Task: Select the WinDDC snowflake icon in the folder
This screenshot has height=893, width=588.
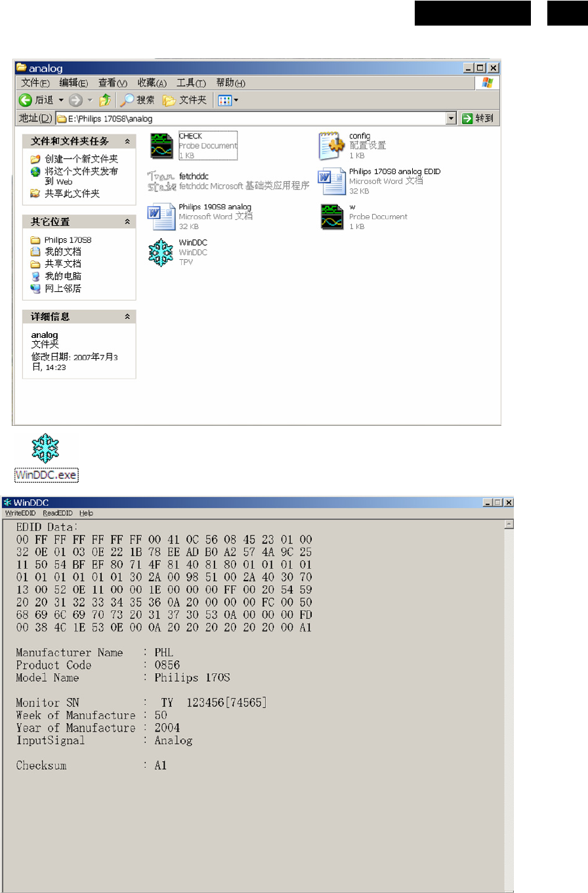Action: [161, 252]
